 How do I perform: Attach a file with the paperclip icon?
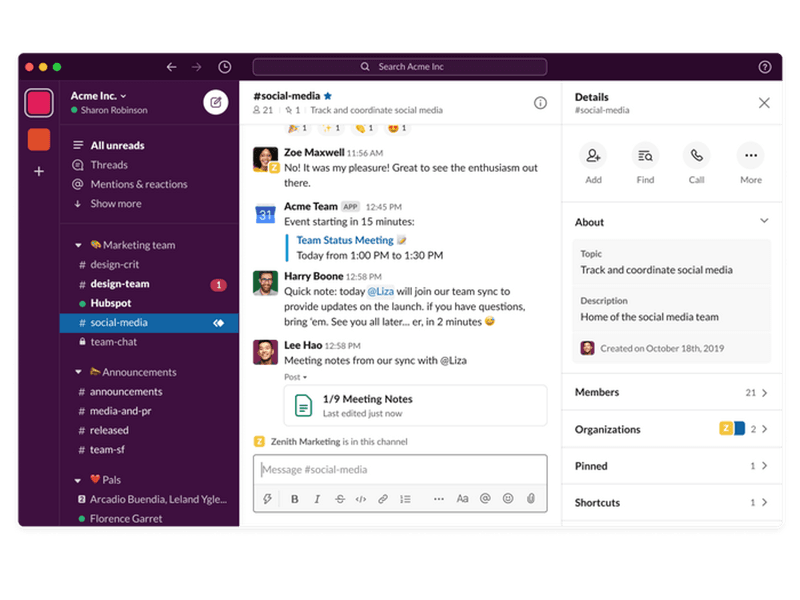529,499
